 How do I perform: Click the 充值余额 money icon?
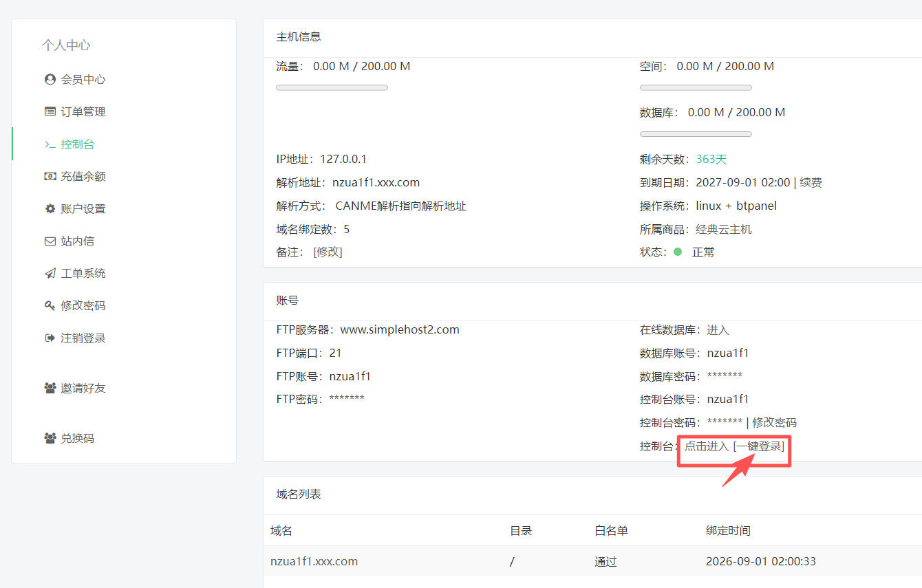50,176
